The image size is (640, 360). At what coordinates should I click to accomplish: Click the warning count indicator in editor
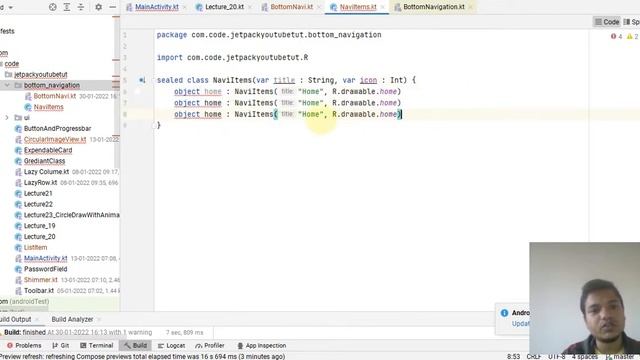tap(633, 36)
